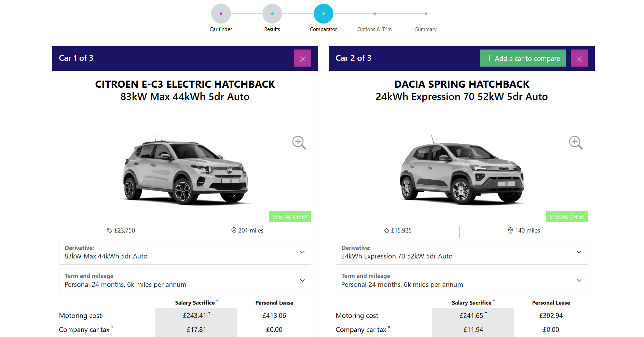The height and width of the screenshot is (337, 644).
Task: Remove Car 1 with the pink X
Action: pos(302,58)
